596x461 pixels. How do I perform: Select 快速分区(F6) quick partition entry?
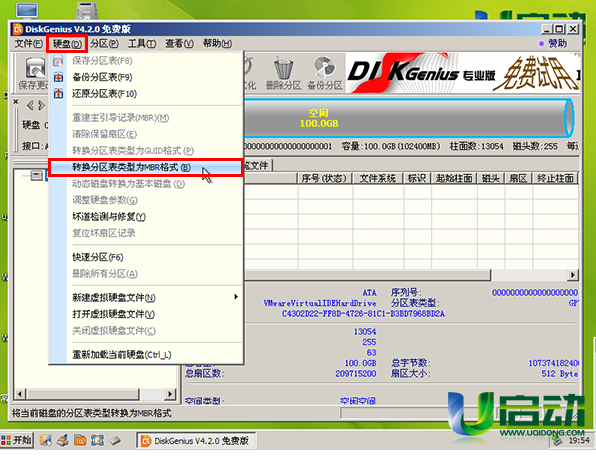98,257
